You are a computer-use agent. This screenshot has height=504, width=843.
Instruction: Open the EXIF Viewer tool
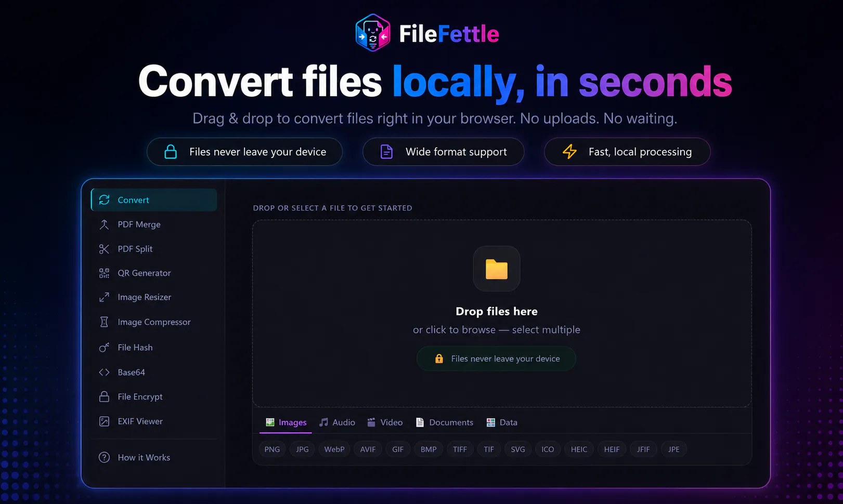point(154,421)
